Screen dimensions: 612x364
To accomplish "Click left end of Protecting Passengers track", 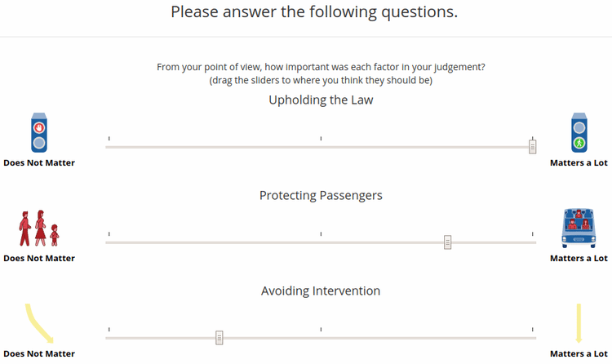I will (x=107, y=242).
